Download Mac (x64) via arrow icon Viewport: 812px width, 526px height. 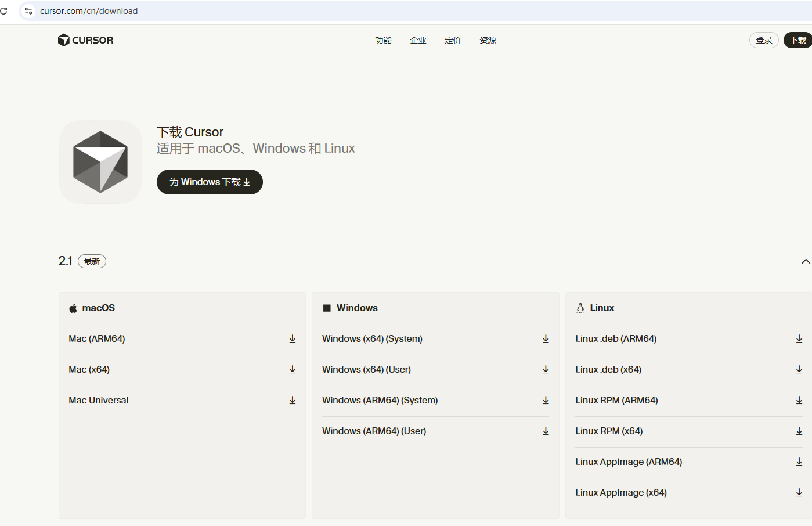293,369
